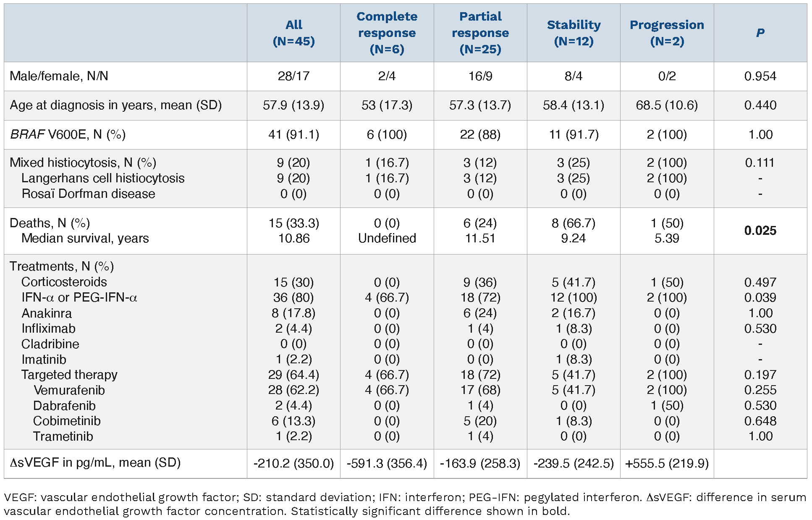Click the 'Undefined' median survival cell
This screenshot has width=812, height=520.
coord(387,238)
